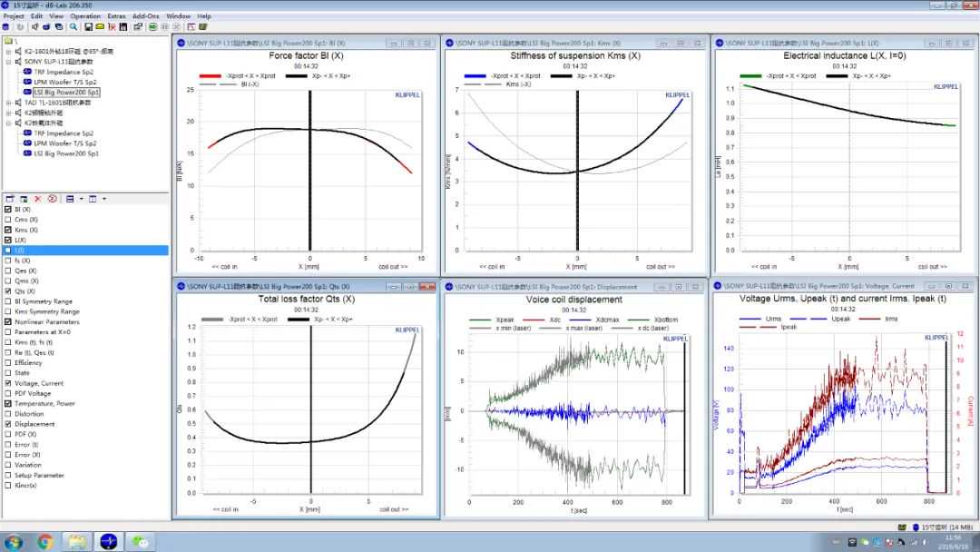980x552 pixels.
Task: Uncheck the Bl (X) result window checkbox
Action: [x=8, y=210]
